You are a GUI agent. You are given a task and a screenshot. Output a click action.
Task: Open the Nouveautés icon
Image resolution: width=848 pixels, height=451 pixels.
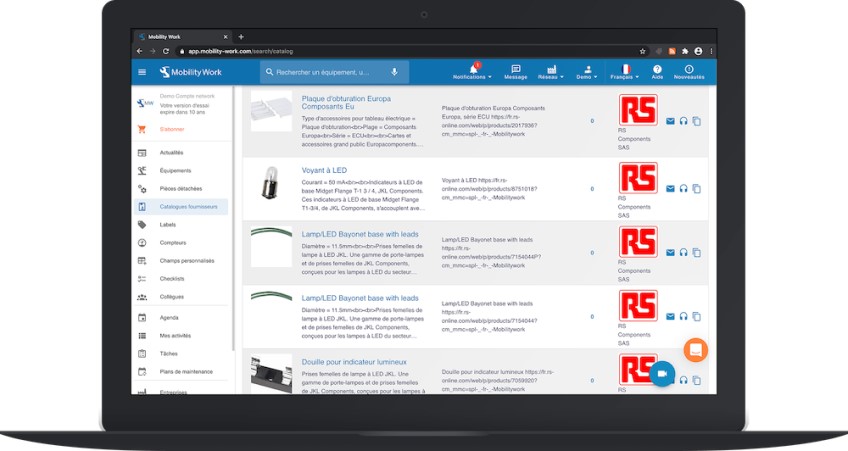click(689, 72)
